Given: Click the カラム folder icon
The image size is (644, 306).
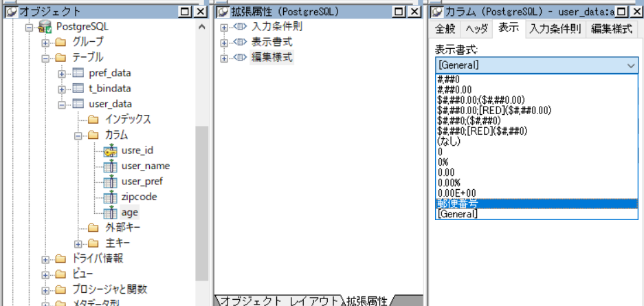Looking at the screenshot, I should coord(93,135).
